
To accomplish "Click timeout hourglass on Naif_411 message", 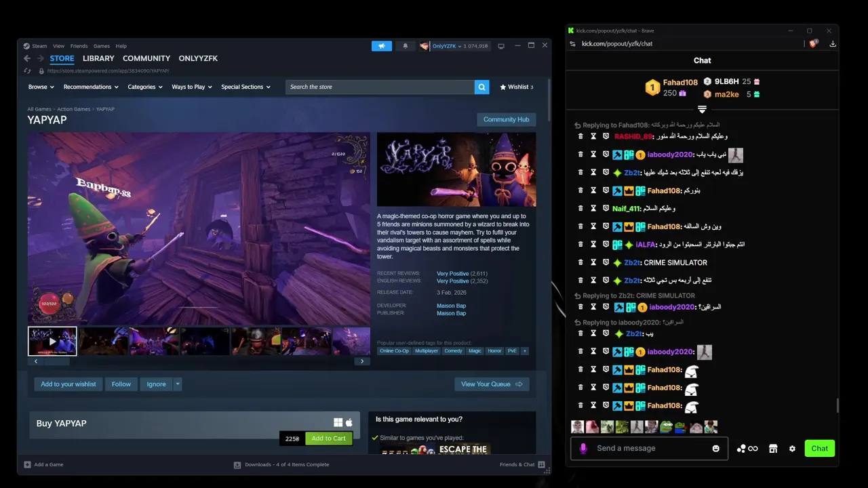I will pos(593,209).
